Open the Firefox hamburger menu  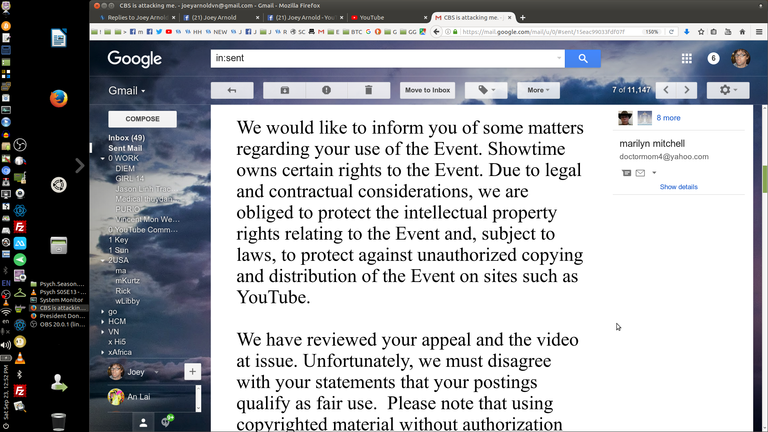pyautogui.click(x=759, y=32)
